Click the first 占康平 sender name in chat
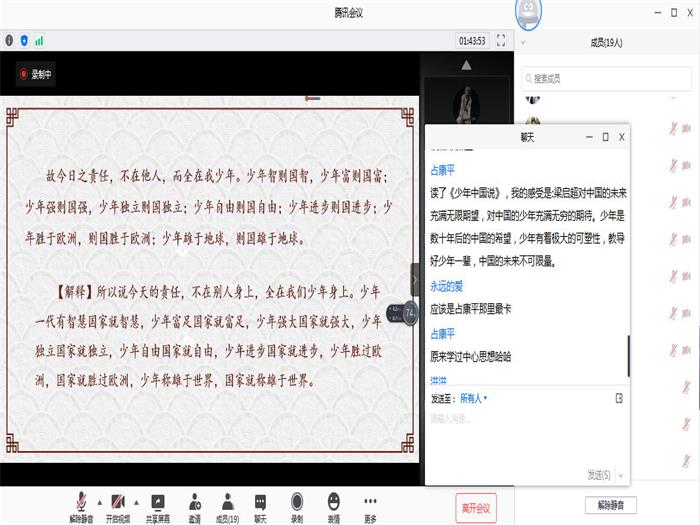700x525 pixels. coord(442,170)
